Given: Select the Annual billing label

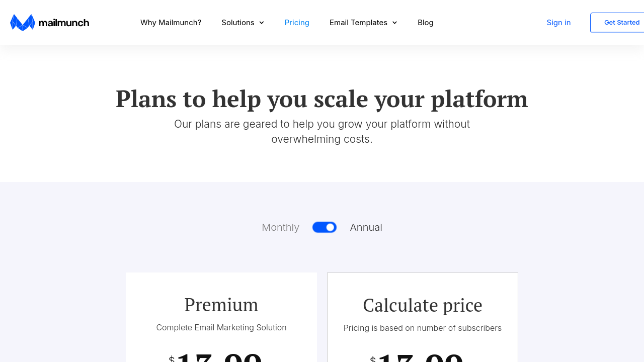Looking at the screenshot, I should [366, 227].
